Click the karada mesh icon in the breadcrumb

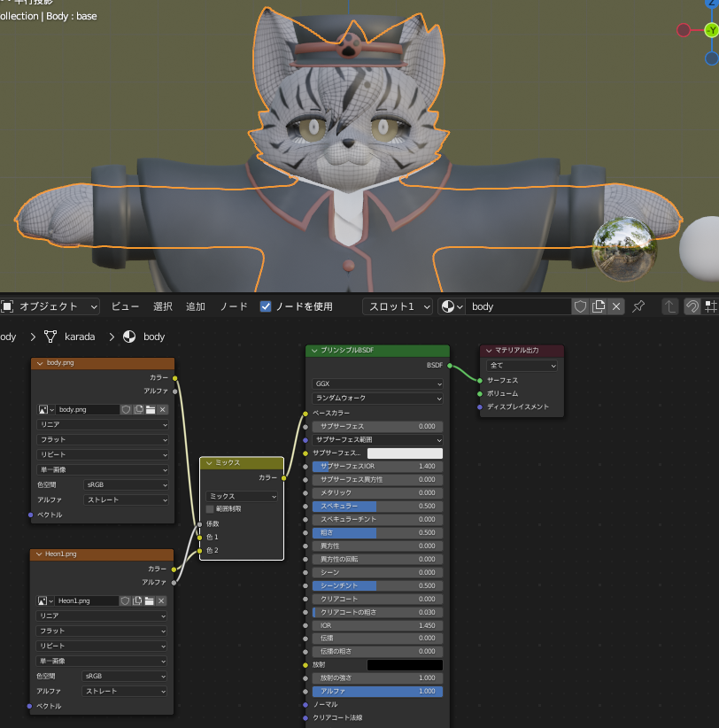tap(50, 337)
